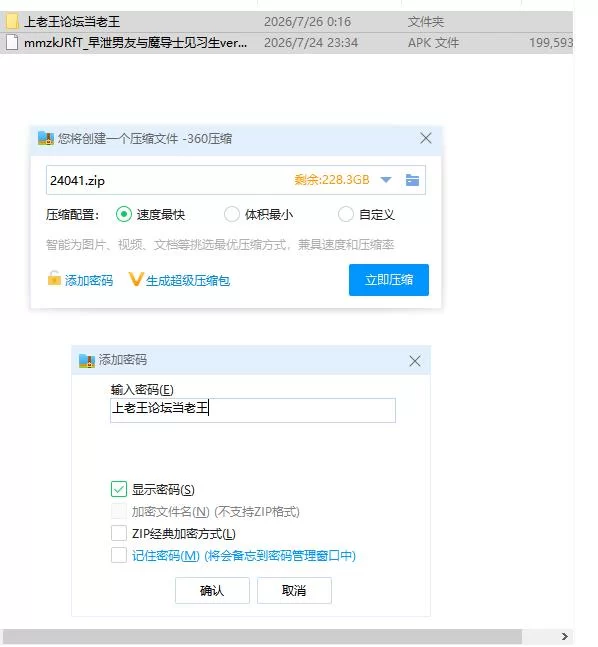Screen dimensions: 598x647
Task: Toggle the 加密文件名(N) checkbox
Action: 119,512
